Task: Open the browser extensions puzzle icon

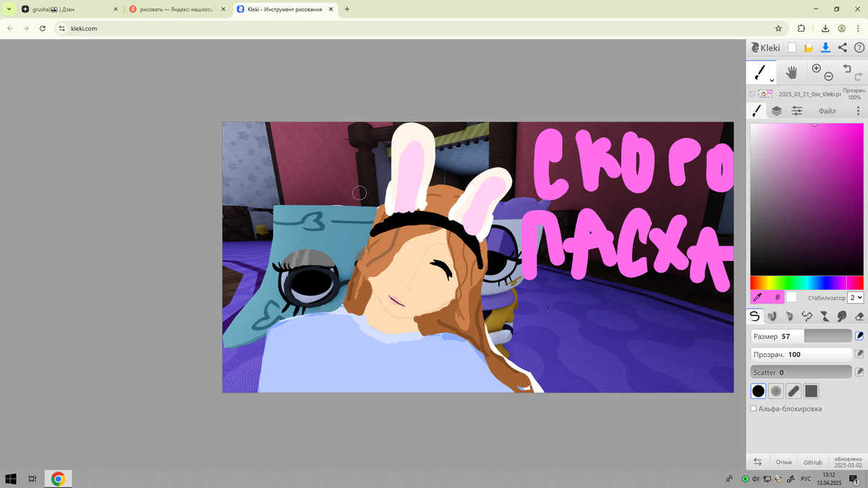Action: click(x=801, y=28)
